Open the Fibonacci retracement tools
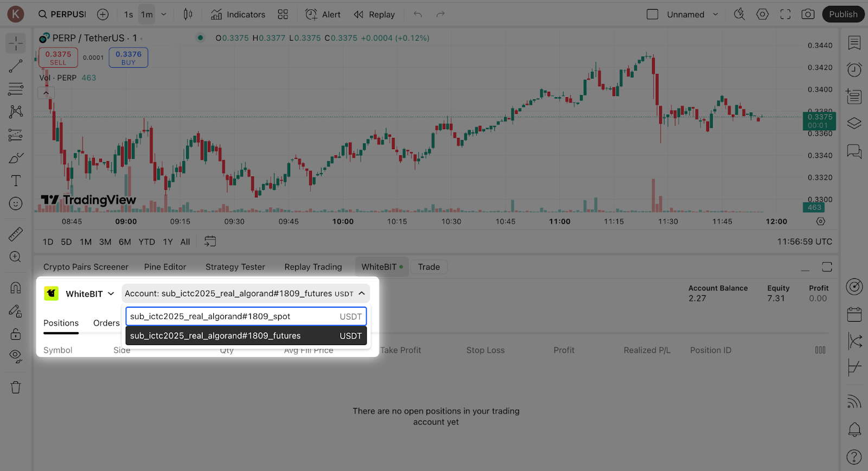Image resolution: width=868 pixels, height=471 pixels. click(16, 89)
